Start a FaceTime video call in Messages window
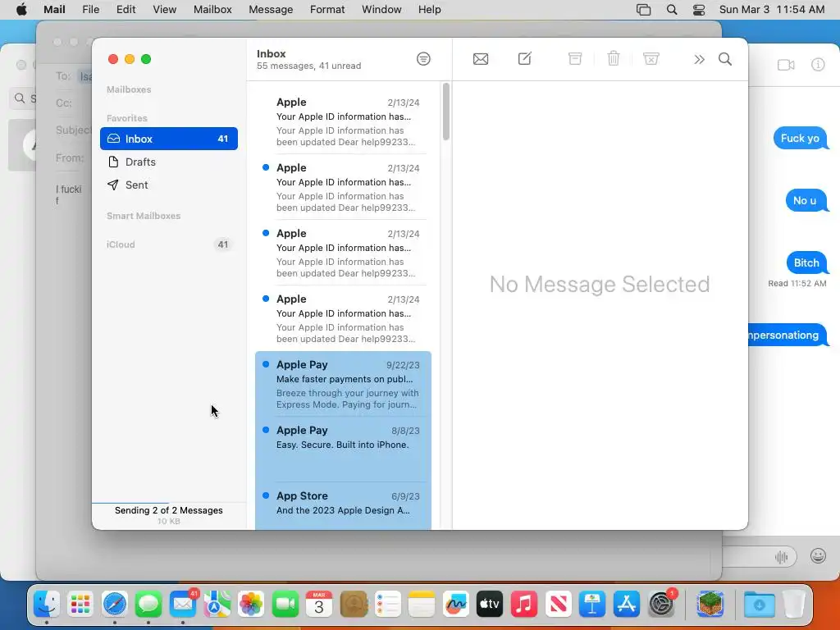The image size is (840, 630). click(786, 65)
